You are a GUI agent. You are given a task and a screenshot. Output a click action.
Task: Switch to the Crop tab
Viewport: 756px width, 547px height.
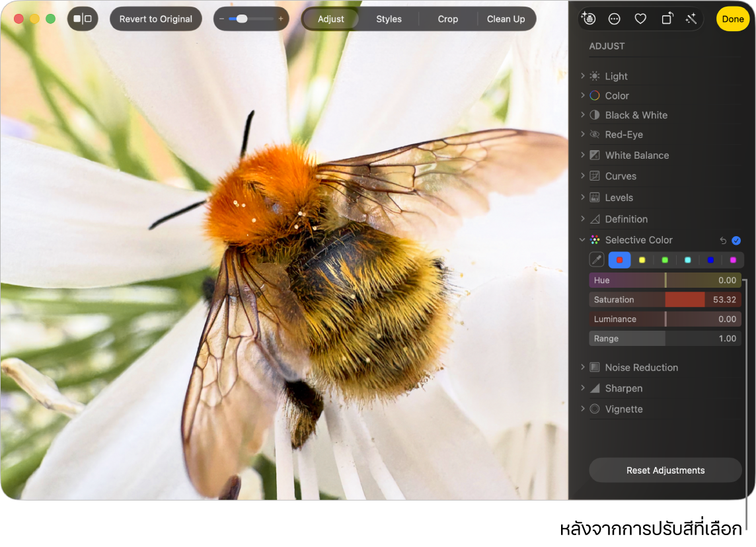447,19
